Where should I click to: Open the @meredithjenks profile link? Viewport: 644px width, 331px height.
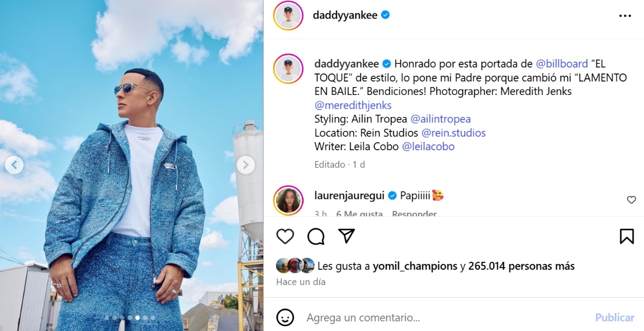pyautogui.click(x=353, y=105)
